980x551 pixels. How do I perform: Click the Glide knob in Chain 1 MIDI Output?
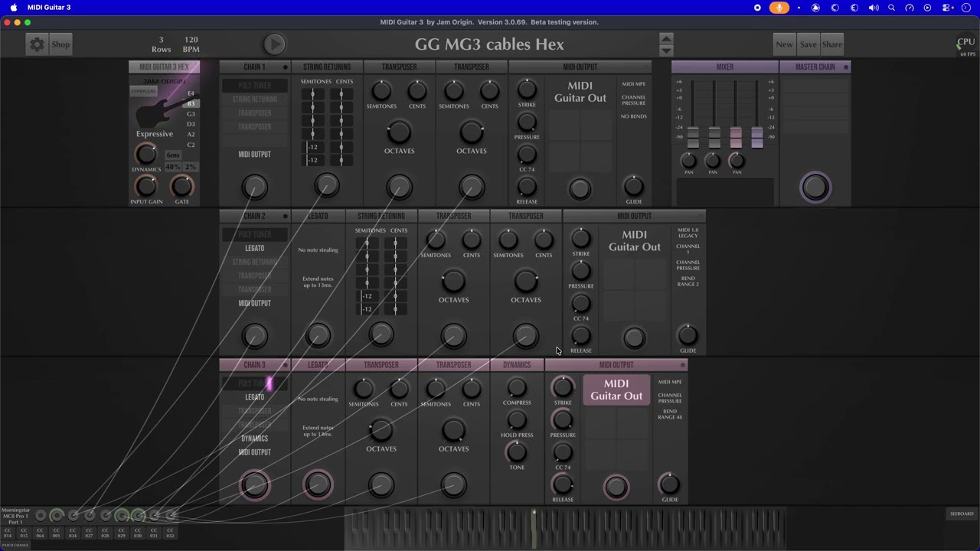pos(634,186)
